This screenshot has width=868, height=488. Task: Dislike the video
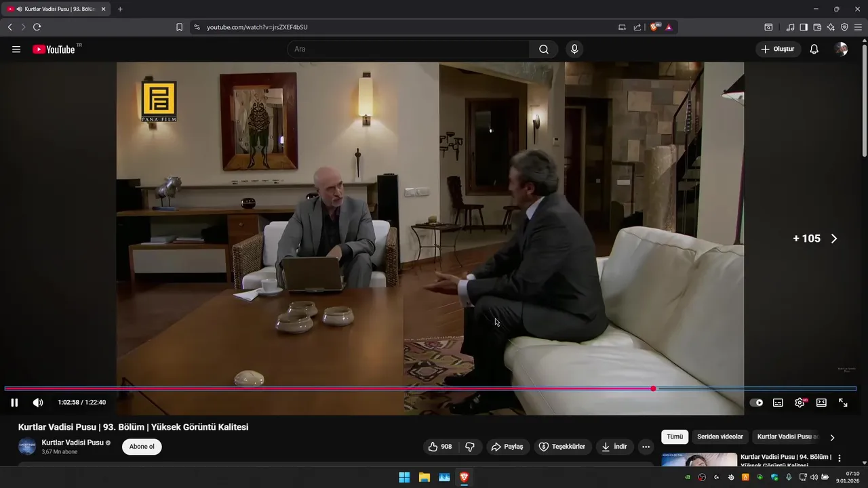(x=470, y=447)
